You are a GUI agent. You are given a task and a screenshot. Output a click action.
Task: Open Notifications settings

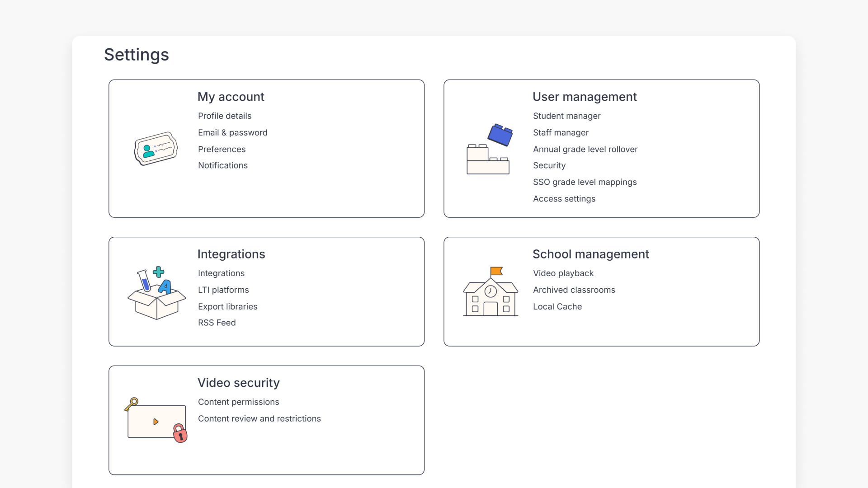(222, 165)
